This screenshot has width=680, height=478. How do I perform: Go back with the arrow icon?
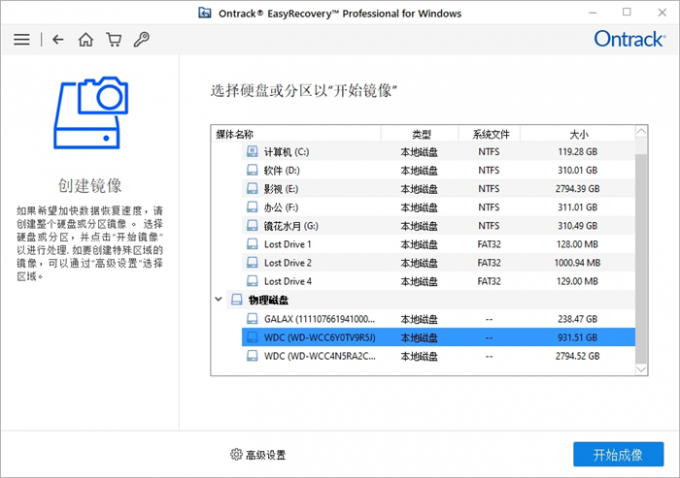pyautogui.click(x=58, y=40)
